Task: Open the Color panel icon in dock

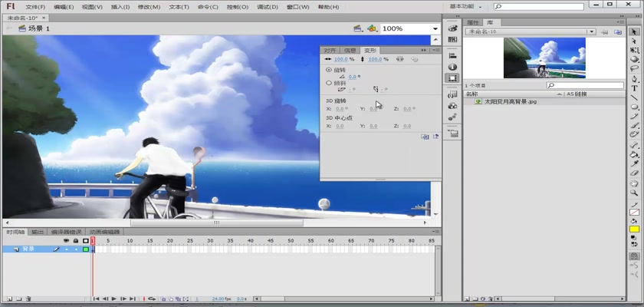Action: click(x=452, y=28)
